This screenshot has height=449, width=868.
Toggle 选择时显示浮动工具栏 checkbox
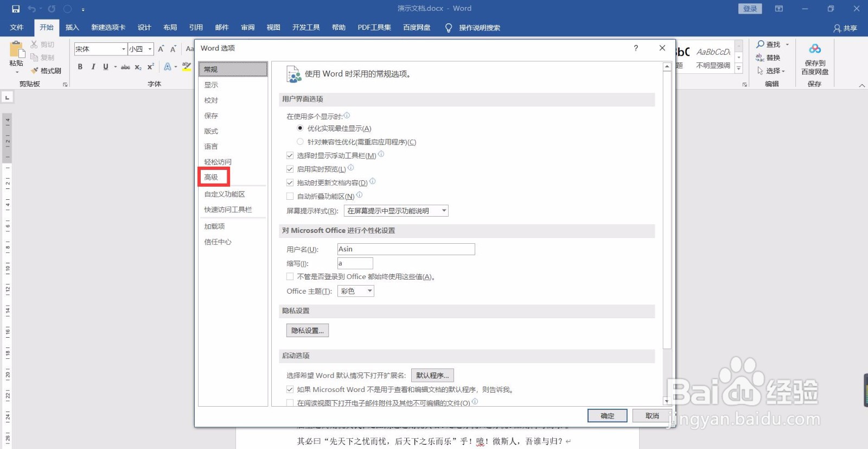(290, 155)
